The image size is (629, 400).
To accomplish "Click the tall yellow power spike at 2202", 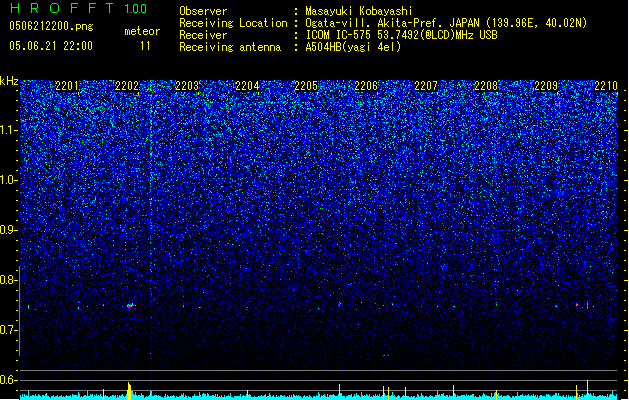I will (129, 391).
